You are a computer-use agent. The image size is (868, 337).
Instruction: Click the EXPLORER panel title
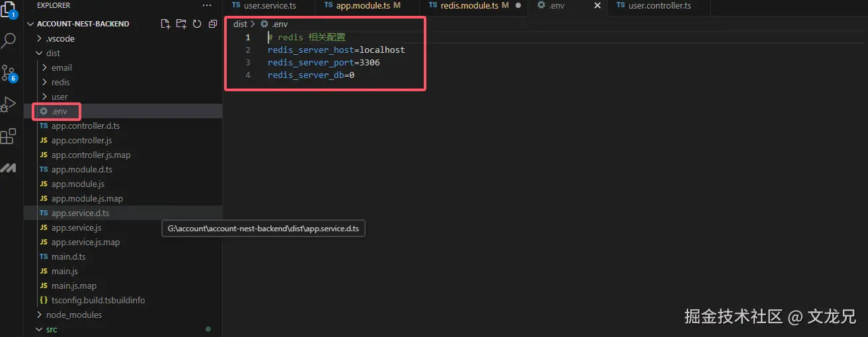click(54, 5)
